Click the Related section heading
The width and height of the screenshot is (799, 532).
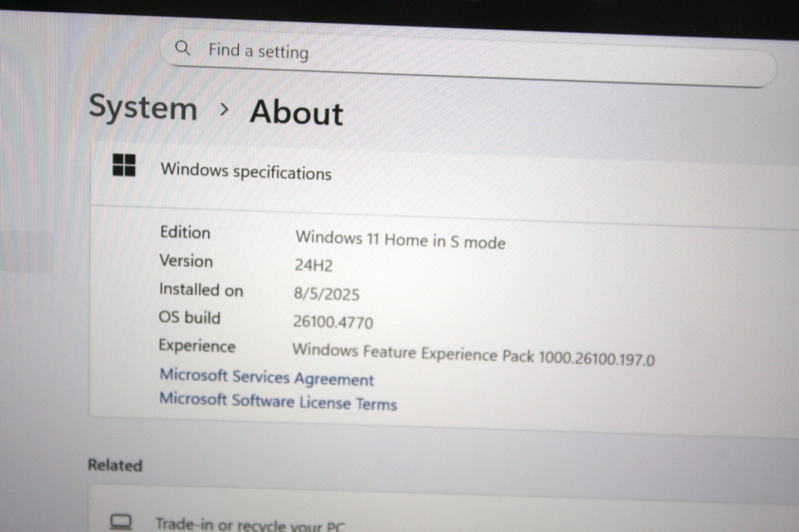click(x=115, y=465)
